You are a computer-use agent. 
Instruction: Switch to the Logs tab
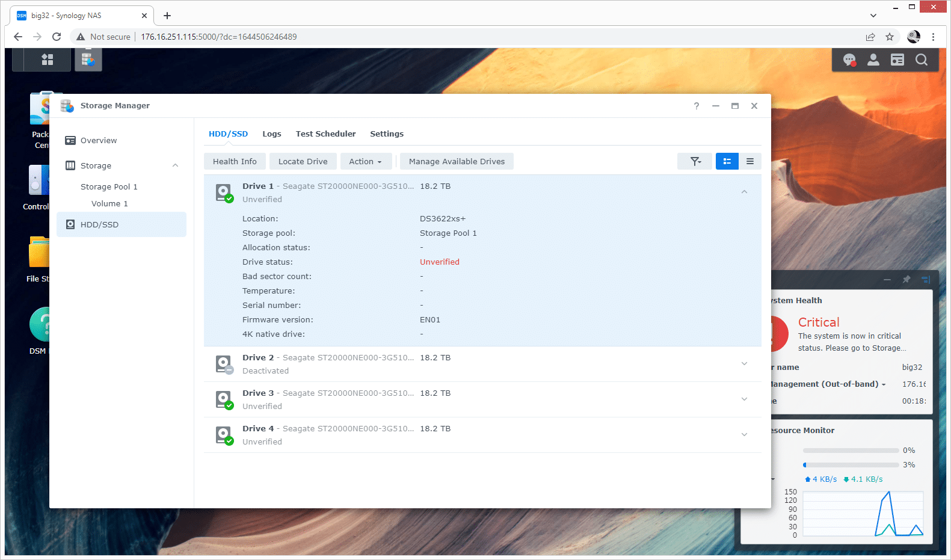272,134
